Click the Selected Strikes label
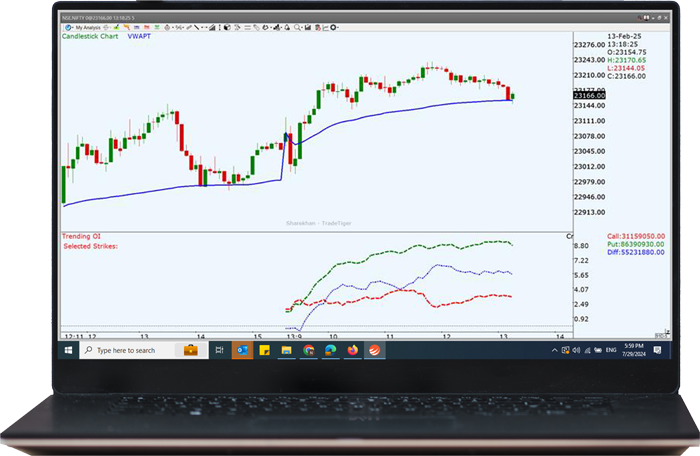 coord(90,246)
